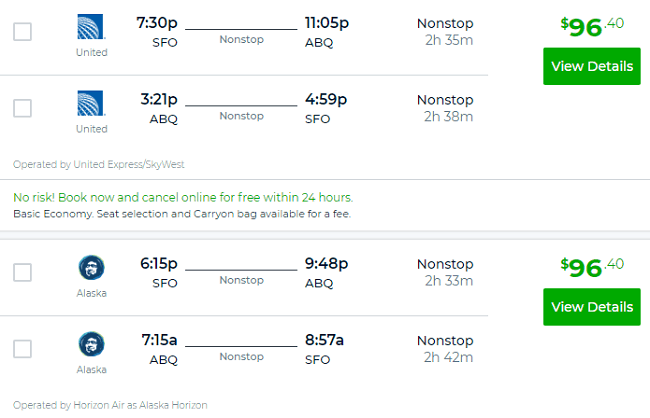Click the $96.40 price on the Alaska fare
The image size is (650, 418).
[592, 267]
